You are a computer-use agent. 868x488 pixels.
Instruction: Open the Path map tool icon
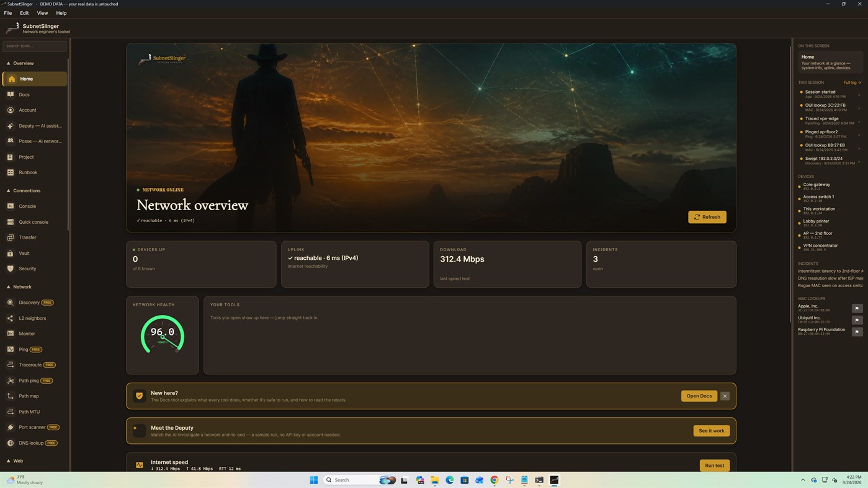point(11,396)
